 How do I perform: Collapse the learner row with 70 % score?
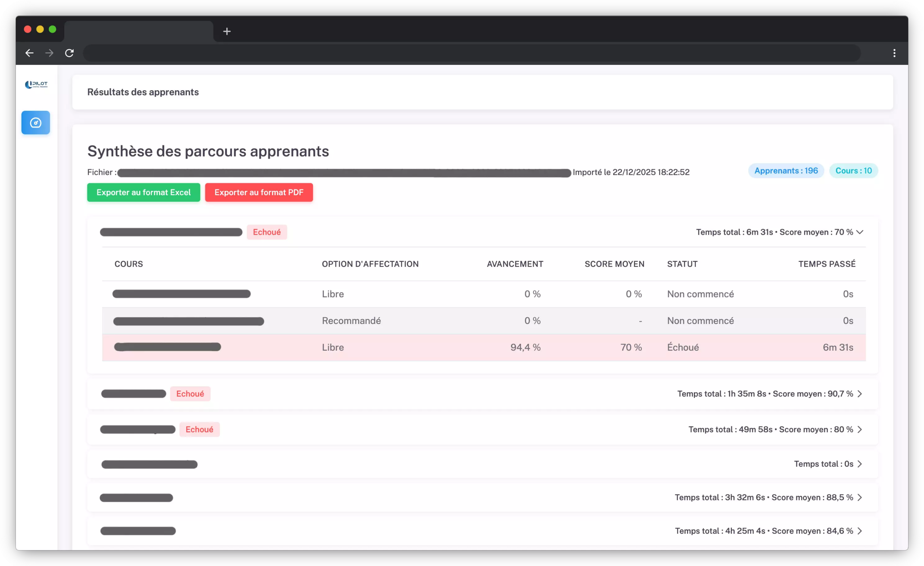(860, 232)
